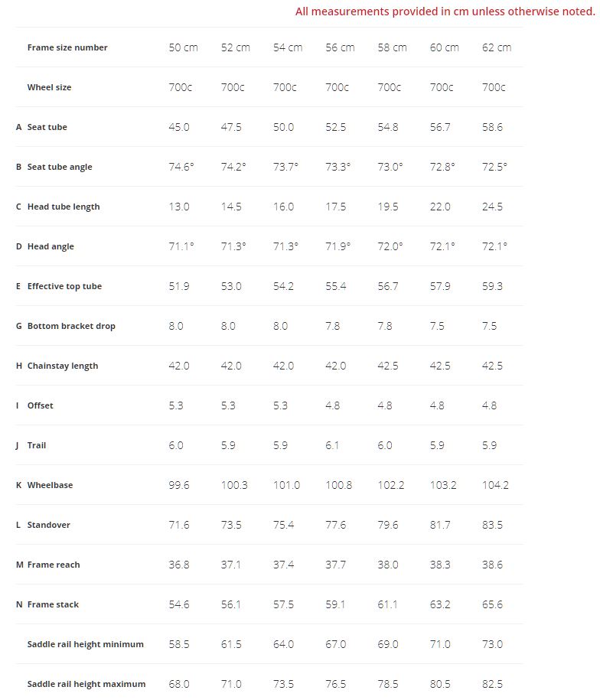
Task: Click the 'Chainstay length' row label
Action: point(63,366)
